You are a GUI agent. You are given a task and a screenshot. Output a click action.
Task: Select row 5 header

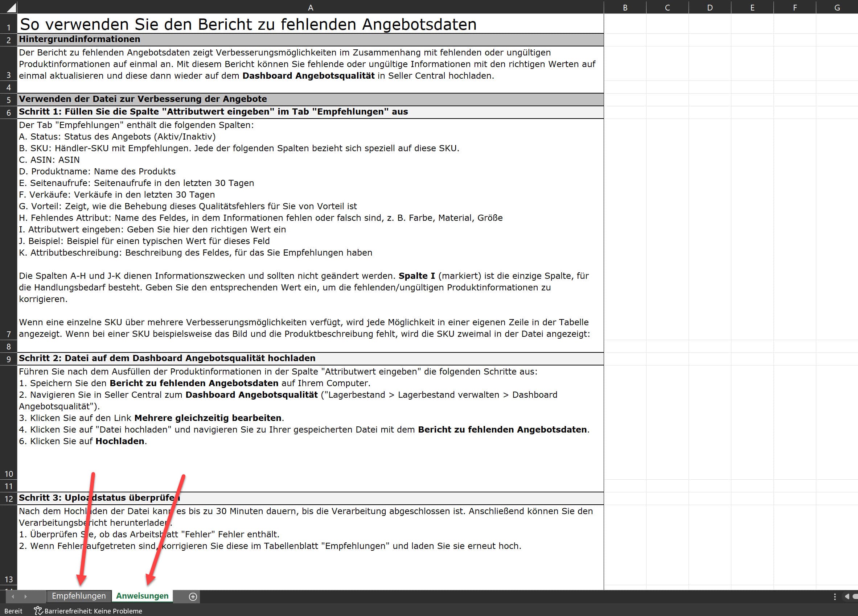(8, 99)
